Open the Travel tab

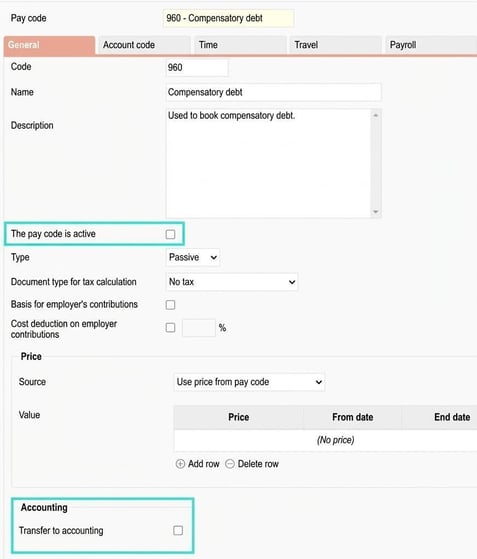[x=335, y=45]
